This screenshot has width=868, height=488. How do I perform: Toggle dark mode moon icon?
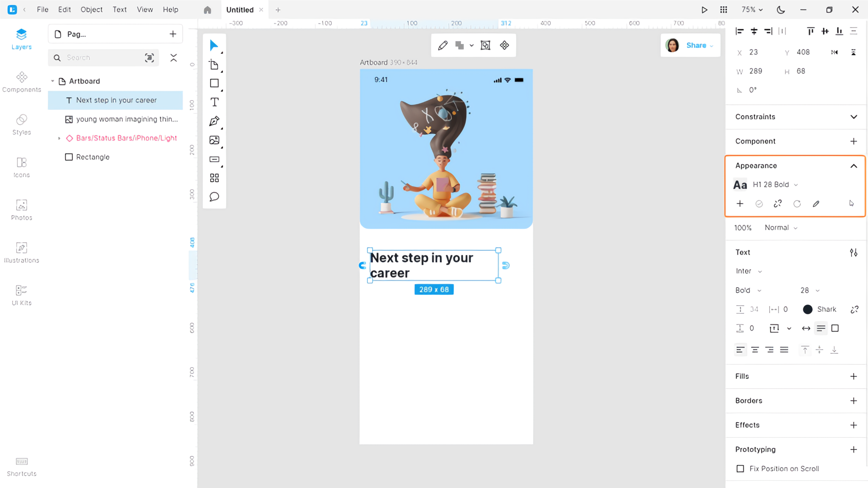pyautogui.click(x=781, y=10)
